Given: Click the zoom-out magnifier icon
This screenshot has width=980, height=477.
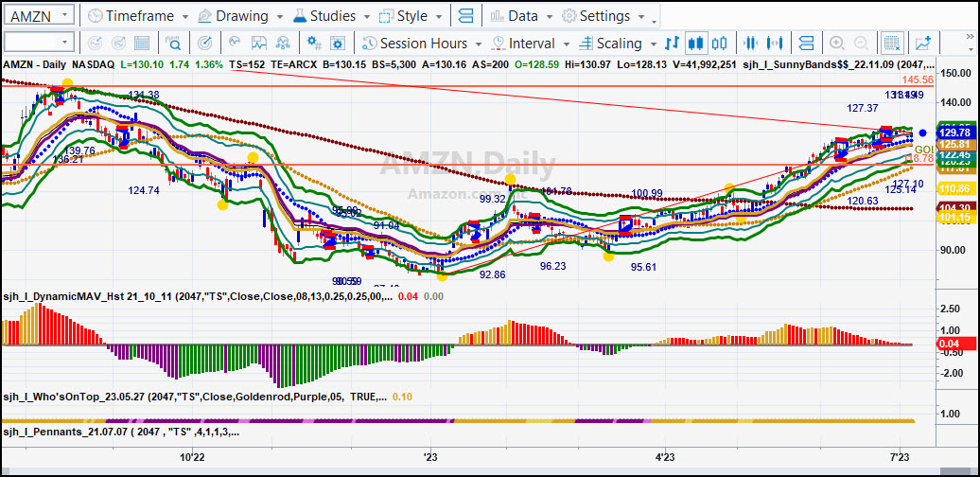Looking at the screenshot, I should coord(861,44).
